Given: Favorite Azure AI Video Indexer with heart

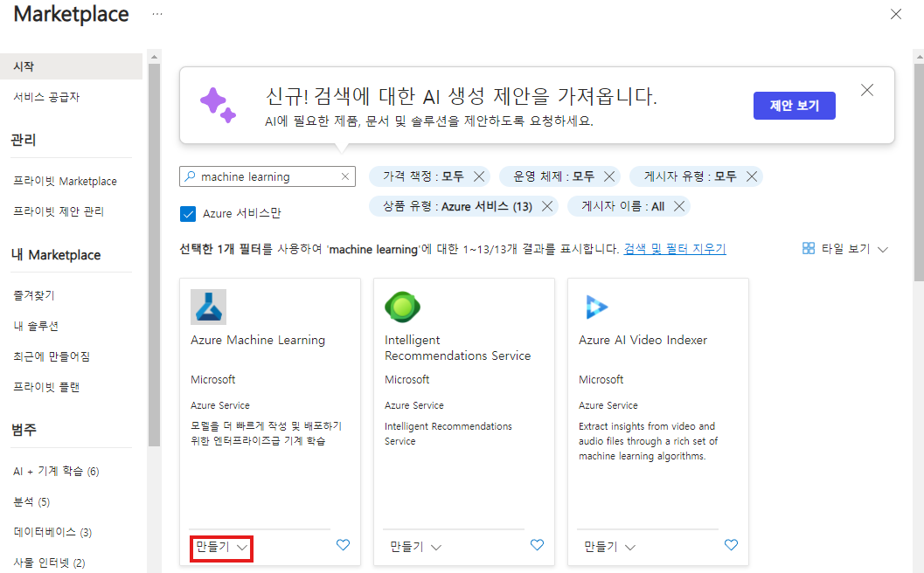Looking at the screenshot, I should coord(731,545).
